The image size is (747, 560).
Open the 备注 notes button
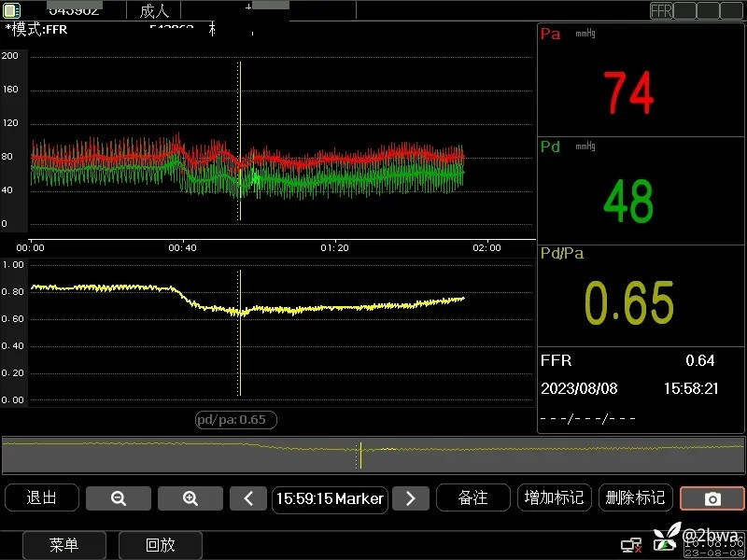pos(472,497)
